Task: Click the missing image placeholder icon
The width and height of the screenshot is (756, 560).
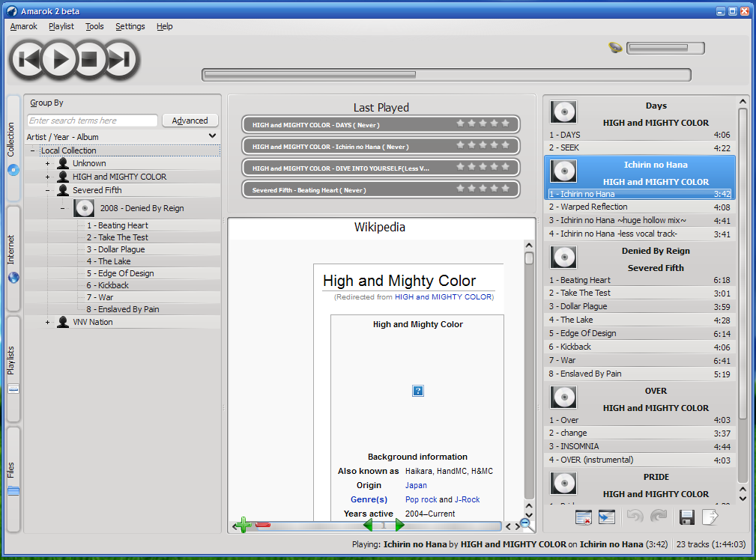Action: pos(418,391)
